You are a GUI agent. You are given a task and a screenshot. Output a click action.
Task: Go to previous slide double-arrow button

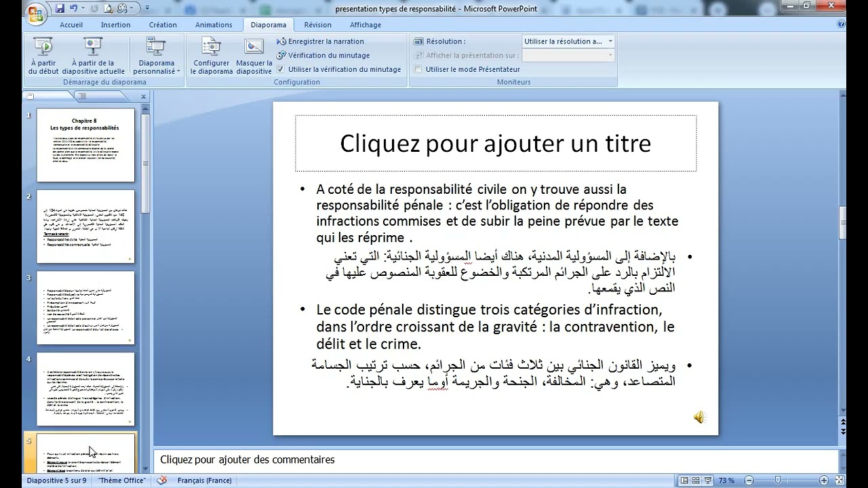[x=842, y=422]
